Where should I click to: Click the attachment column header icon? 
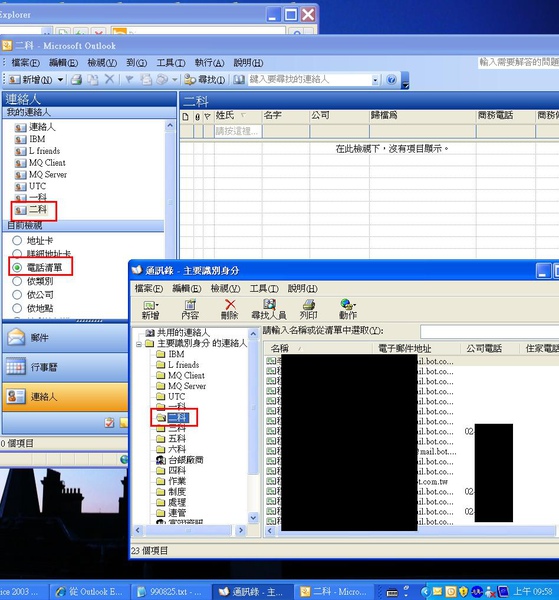(x=197, y=116)
